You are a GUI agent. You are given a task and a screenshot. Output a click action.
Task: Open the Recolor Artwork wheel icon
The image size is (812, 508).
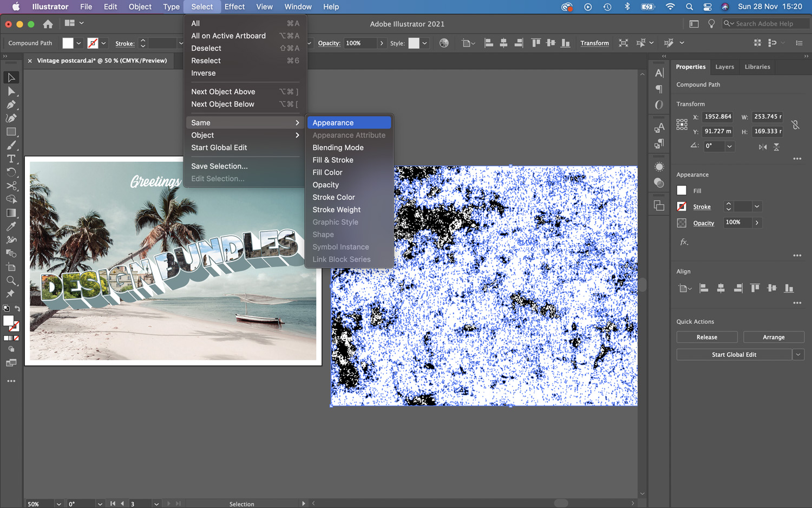(x=444, y=43)
